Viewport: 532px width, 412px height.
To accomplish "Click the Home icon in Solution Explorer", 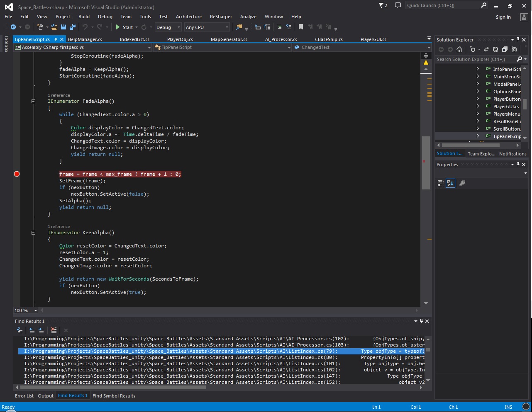I will click(459, 49).
